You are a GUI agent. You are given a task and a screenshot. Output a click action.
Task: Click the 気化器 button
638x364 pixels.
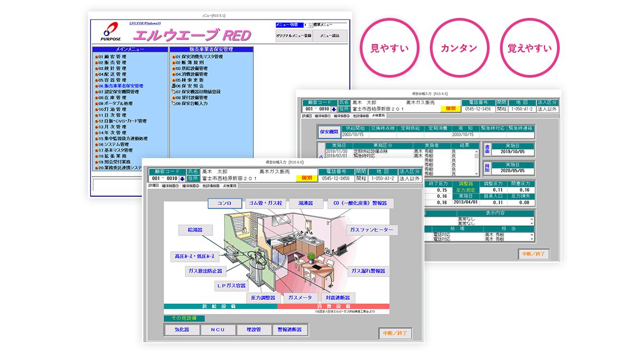182,330
